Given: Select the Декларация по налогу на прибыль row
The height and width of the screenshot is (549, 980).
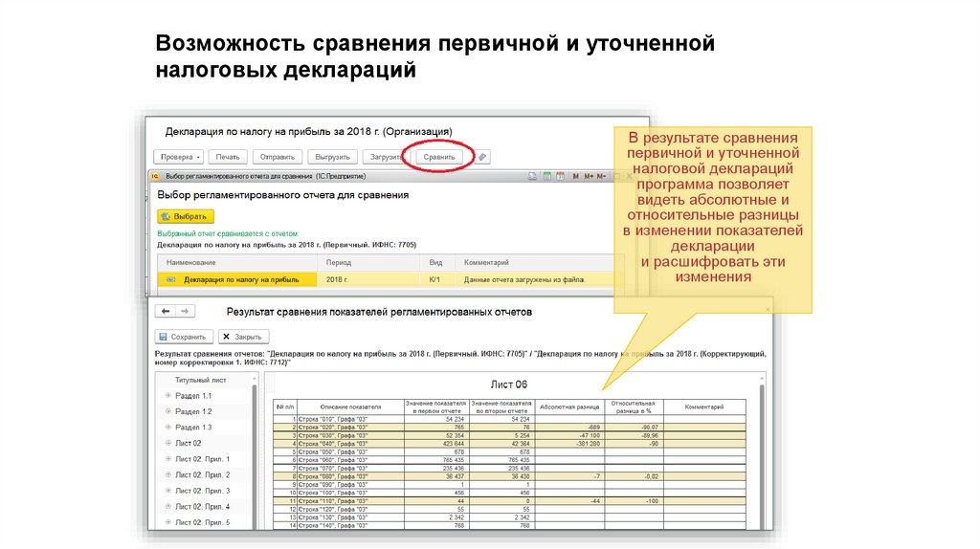Looking at the screenshot, I should point(391,279).
